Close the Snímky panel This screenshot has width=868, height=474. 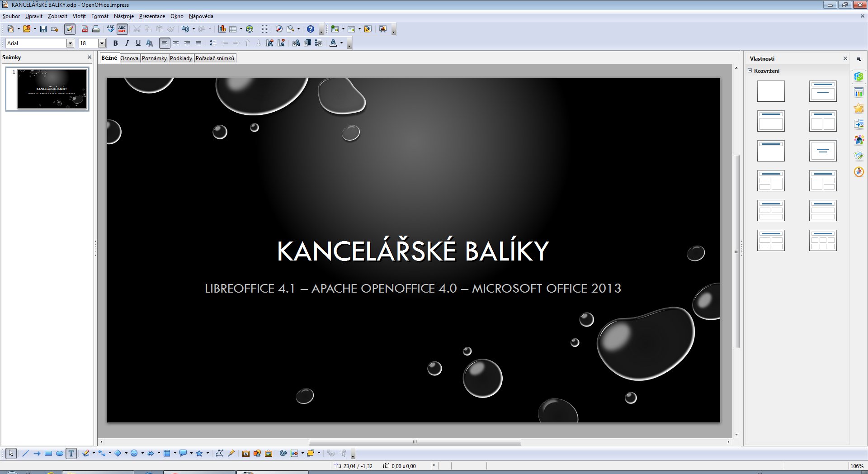90,57
